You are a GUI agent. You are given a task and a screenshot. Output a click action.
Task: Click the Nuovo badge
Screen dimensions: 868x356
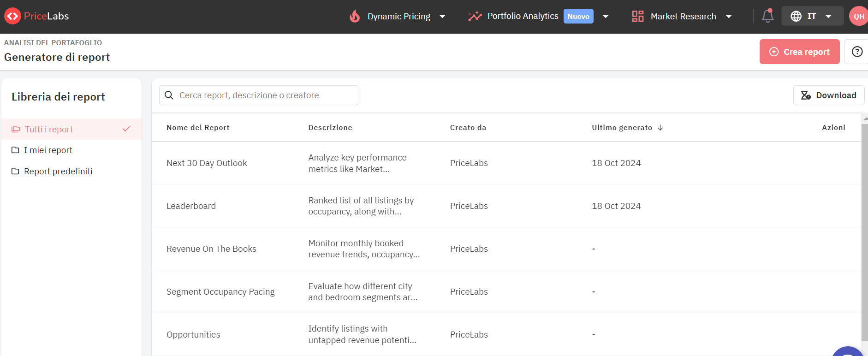click(578, 16)
